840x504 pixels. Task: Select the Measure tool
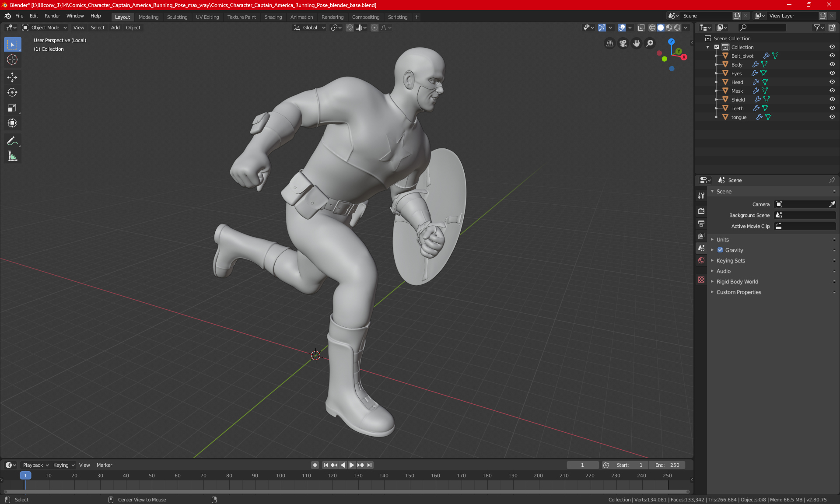12,156
